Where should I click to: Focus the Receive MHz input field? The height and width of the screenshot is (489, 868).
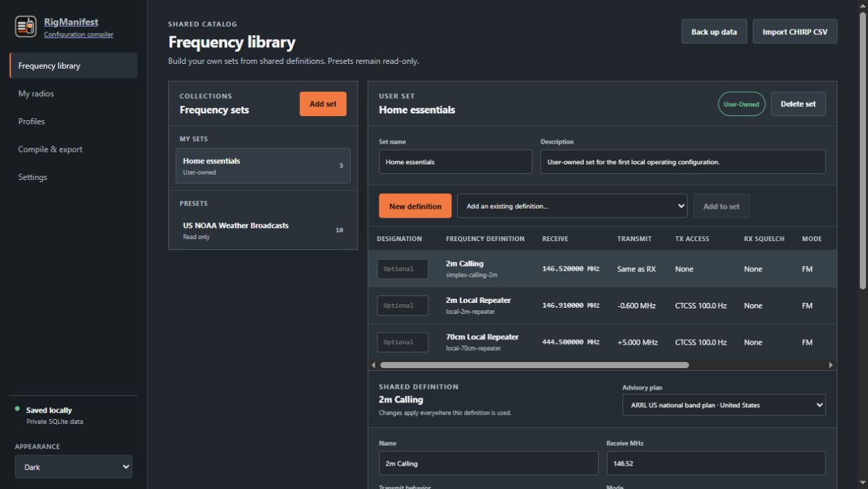point(716,464)
